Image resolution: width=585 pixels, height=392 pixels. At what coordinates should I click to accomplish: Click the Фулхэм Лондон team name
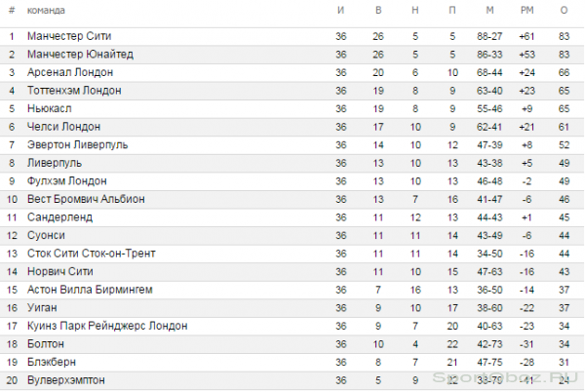[x=66, y=181]
